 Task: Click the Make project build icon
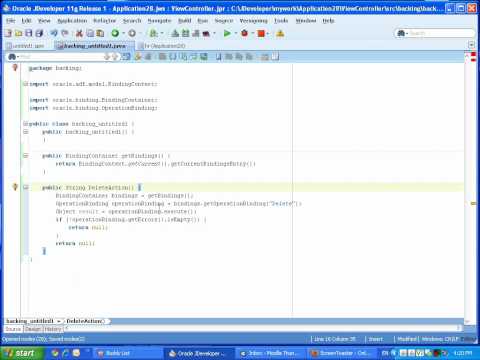[175, 33]
